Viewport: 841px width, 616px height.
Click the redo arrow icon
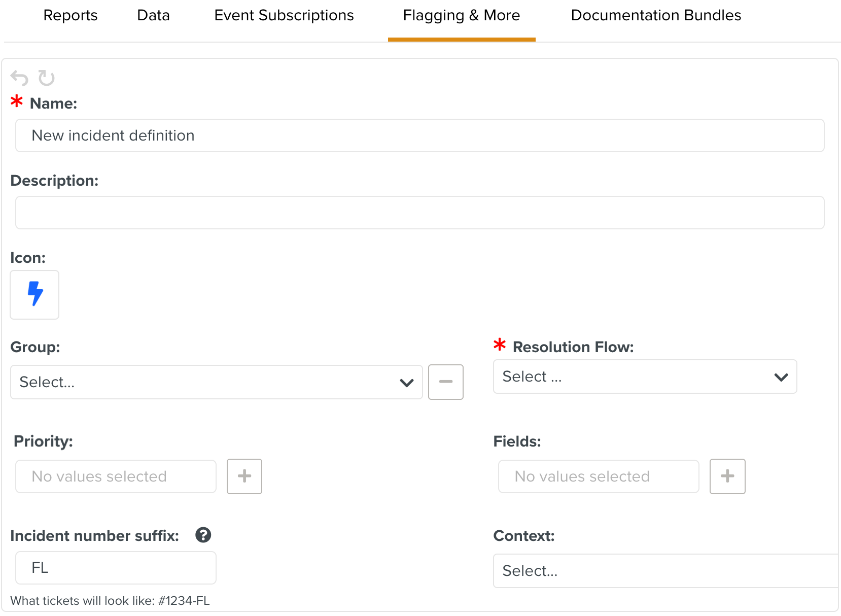pyautogui.click(x=46, y=78)
